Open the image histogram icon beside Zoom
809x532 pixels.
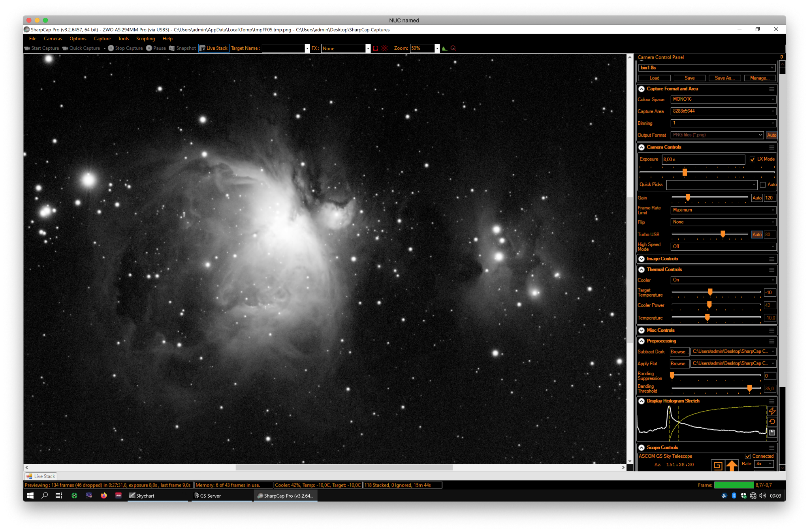pyautogui.click(x=444, y=48)
